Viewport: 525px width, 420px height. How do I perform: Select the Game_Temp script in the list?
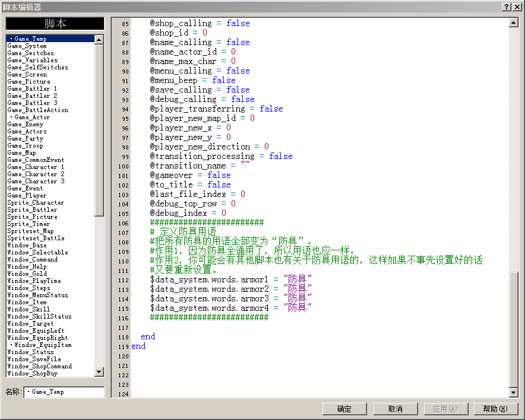pos(50,39)
